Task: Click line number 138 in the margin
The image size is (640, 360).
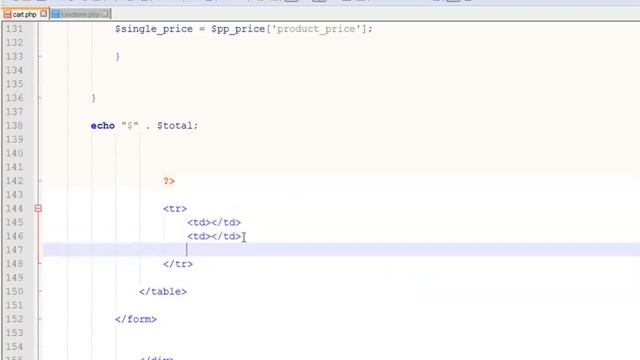Action: [14, 126]
